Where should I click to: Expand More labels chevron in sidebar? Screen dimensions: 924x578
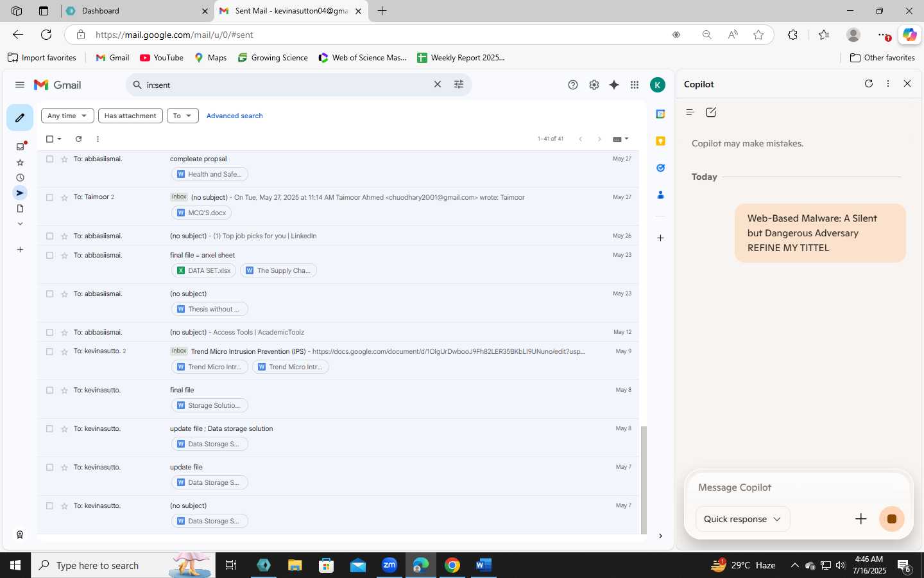pos(20,224)
